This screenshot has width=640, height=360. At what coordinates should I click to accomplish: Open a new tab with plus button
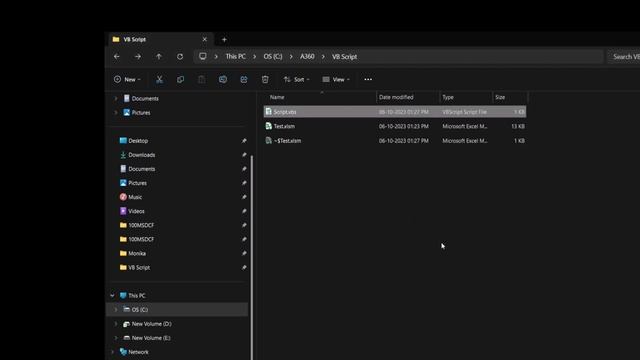[224, 40]
